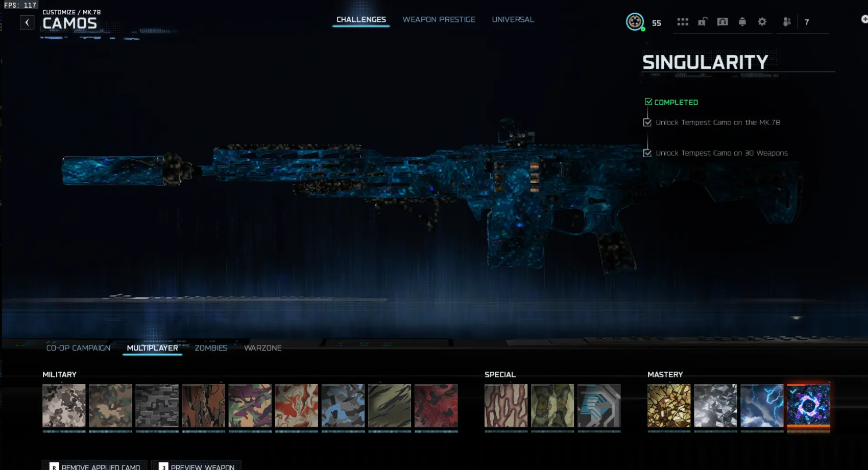Open the notifications bell
868x470 pixels.
click(742, 22)
